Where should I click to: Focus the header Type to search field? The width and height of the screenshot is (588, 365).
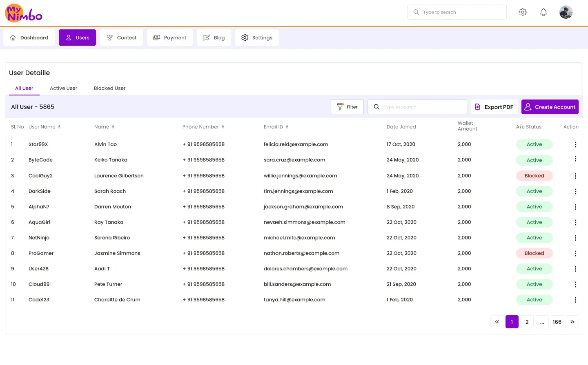pyautogui.click(x=457, y=12)
